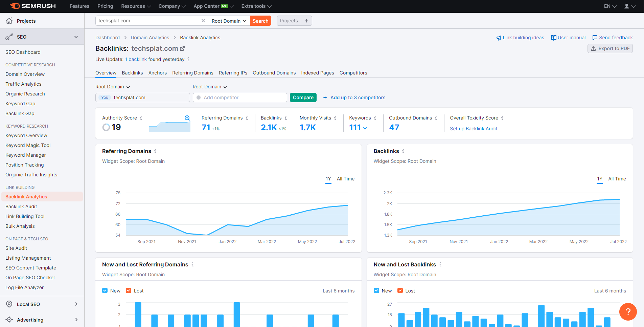
Task: Switch to the Anchors tab
Action: tap(158, 73)
